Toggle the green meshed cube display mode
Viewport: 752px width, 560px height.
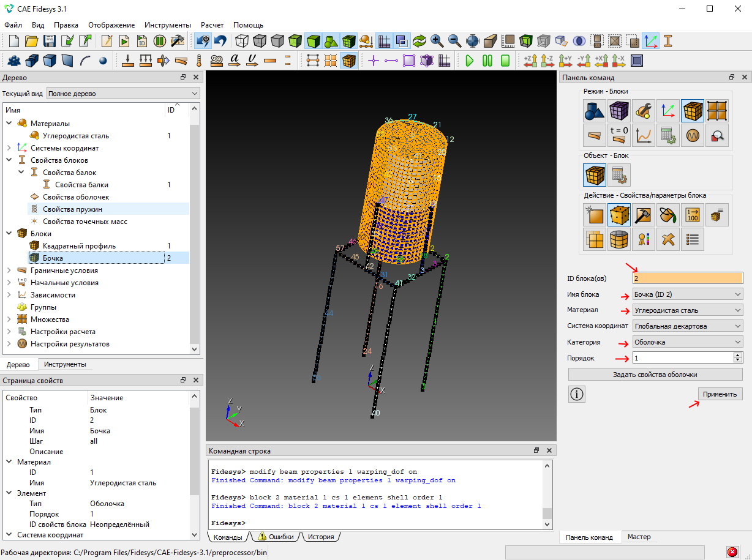tap(349, 41)
